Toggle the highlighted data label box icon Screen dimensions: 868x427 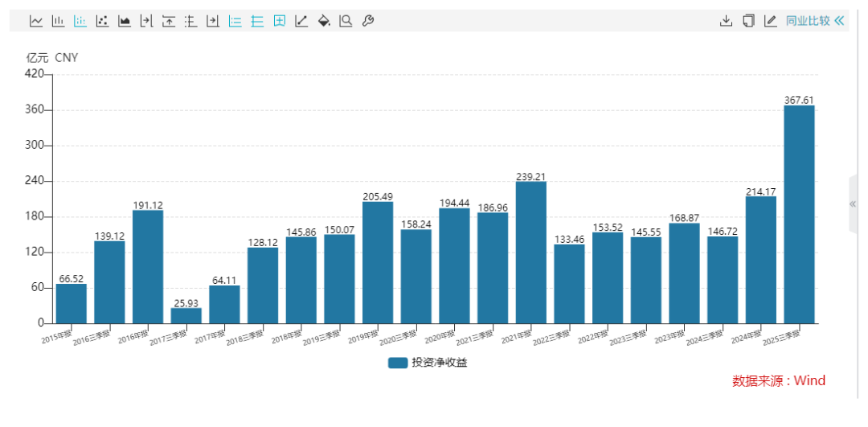(x=280, y=21)
